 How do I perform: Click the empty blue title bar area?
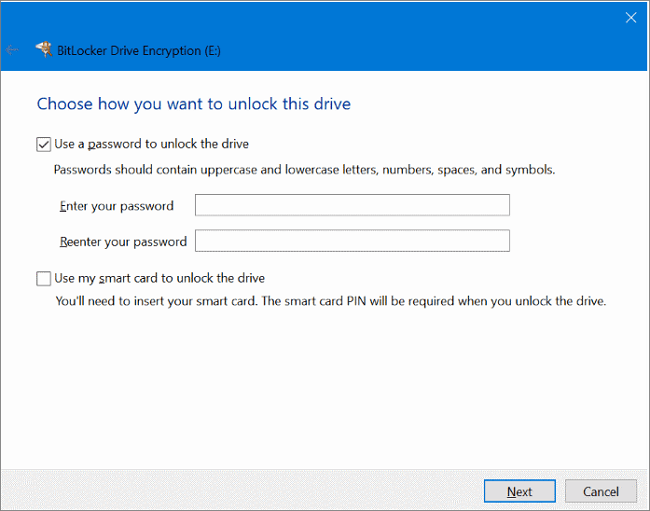coord(400,40)
